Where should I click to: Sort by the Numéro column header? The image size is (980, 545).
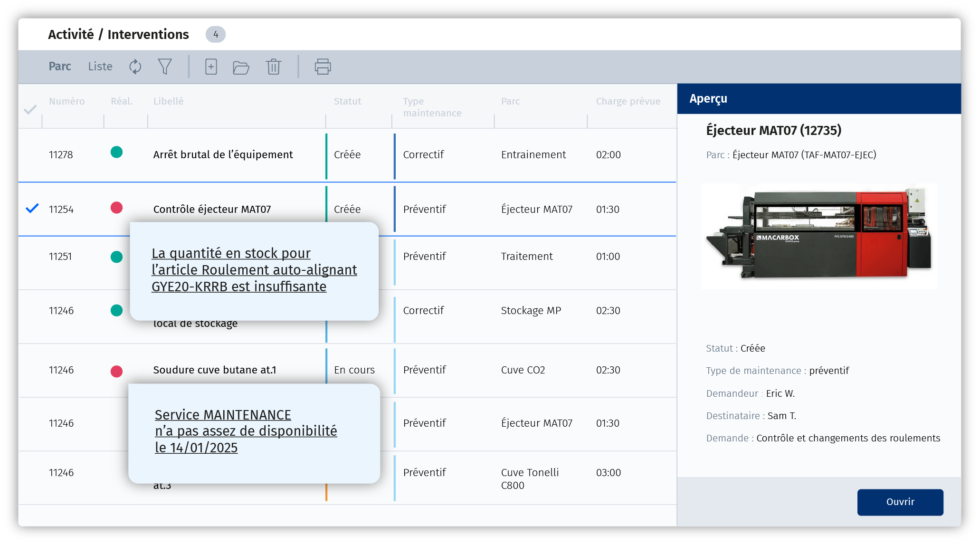tap(67, 101)
